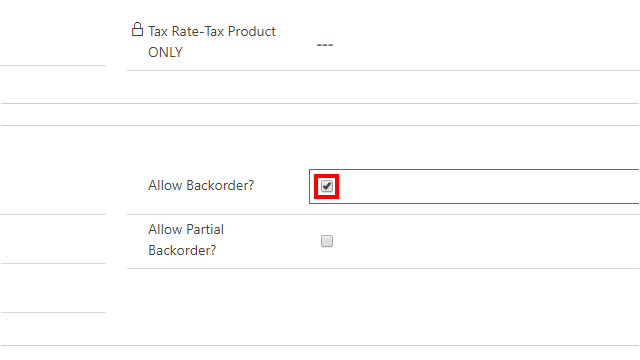Click the lock icon beside Tax Rate-Tax Product
The width and height of the screenshot is (640, 360).
138,29
